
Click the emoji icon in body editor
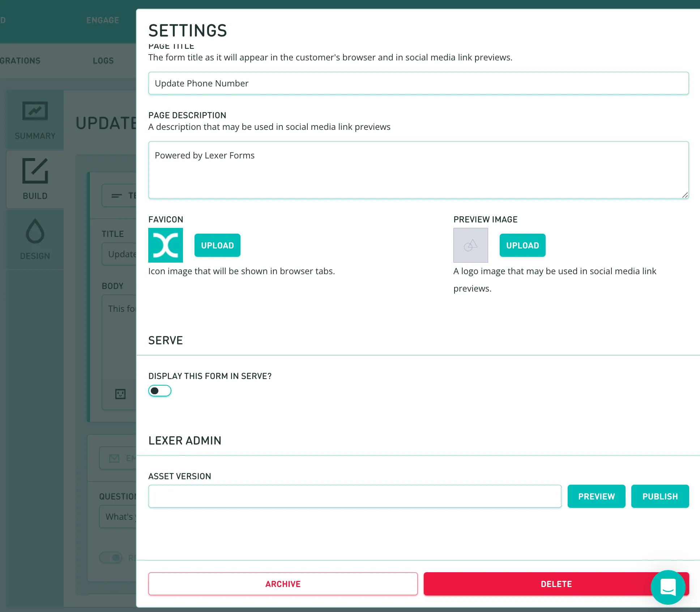pyautogui.click(x=120, y=394)
